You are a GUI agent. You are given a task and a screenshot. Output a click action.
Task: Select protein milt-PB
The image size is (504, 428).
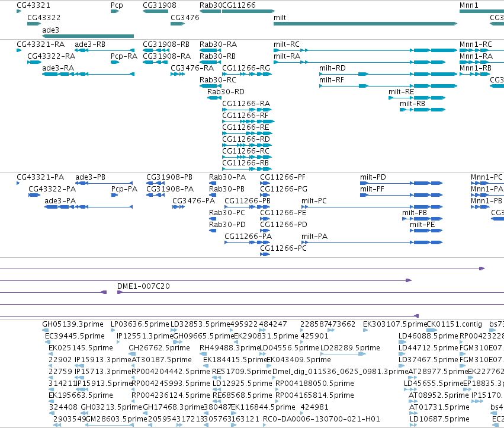415,213
